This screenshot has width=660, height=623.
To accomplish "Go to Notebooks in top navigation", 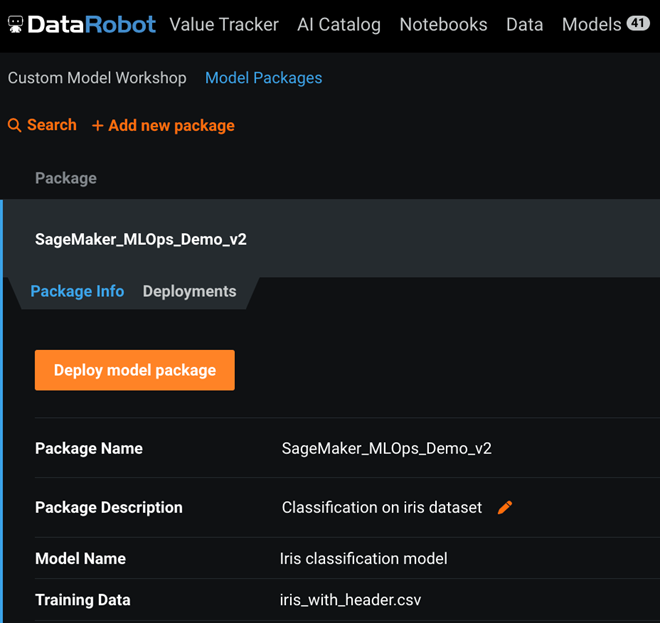I will 443,24.
